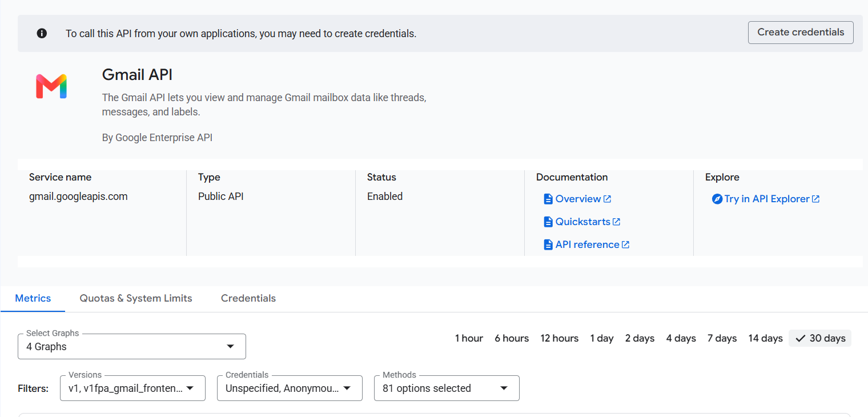Open the Overview documentation link
This screenshot has height=417, width=868.
(x=578, y=199)
